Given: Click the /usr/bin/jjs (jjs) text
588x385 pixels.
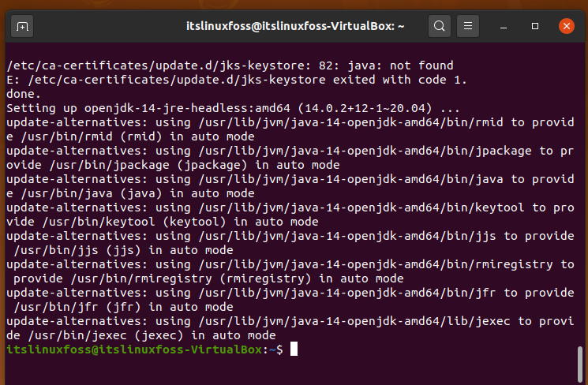Looking at the screenshot, I should coord(77,250).
